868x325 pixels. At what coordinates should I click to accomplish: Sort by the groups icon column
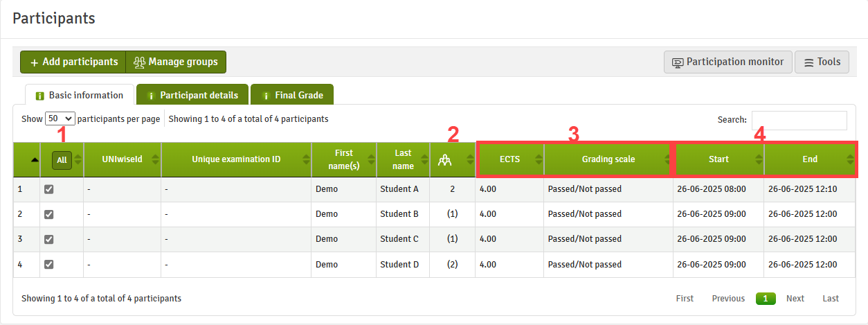tap(452, 159)
